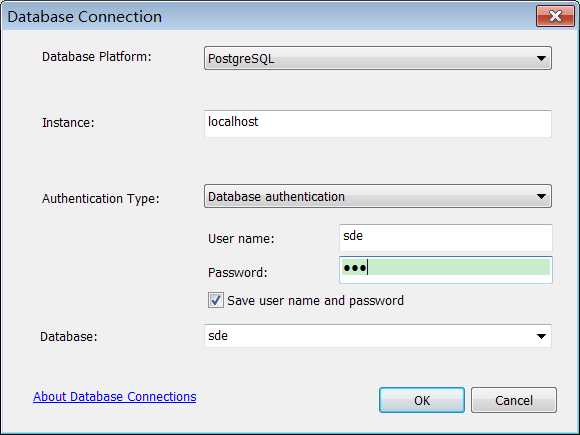Image resolution: width=580 pixels, height=435 pixels.
Task: Click the 'Database Platform:' label
Action: coord(97,57)
